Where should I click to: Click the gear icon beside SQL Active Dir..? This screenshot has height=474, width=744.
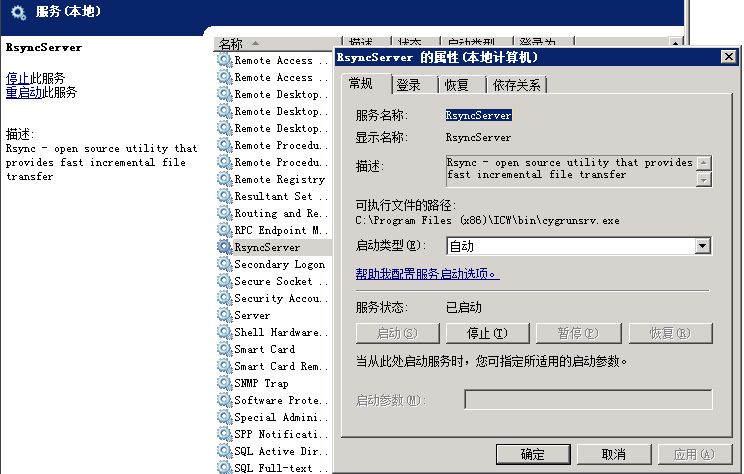point(224,451)
